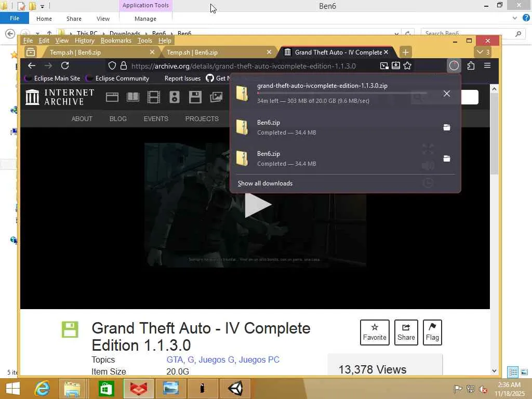Click the Internet Archive logo
The image size is (532, 399).
point(60,97)
